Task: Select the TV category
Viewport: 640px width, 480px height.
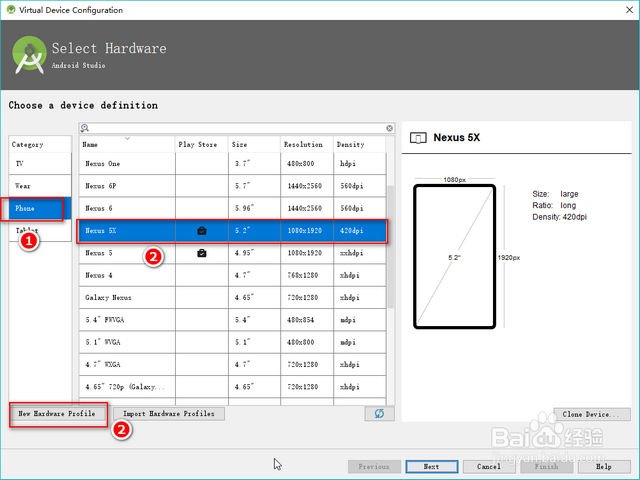Action: click(x=40, y=164)
